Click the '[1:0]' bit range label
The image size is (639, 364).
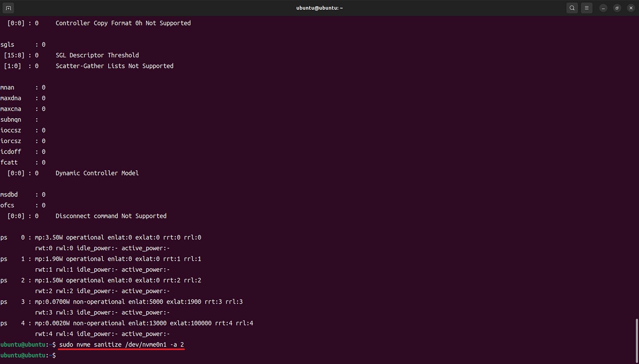pyautogui.click(x=12, y=66)
